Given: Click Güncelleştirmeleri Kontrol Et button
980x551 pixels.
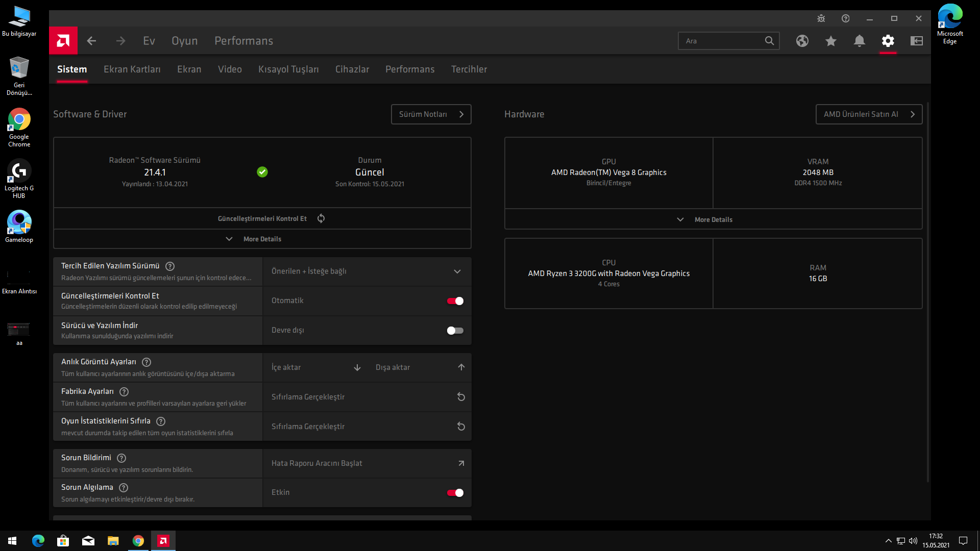Looking at the screenshot, I should tap(262, 219).
